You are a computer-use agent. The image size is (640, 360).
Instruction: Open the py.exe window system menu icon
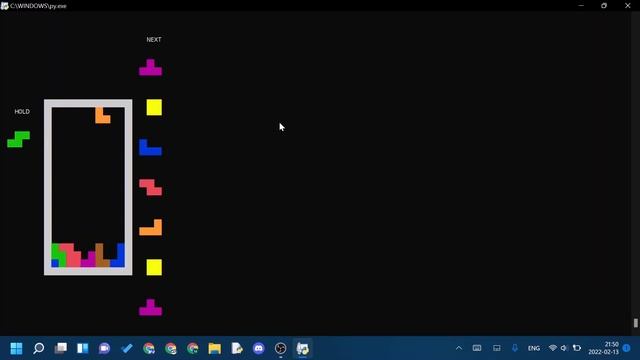4,6
